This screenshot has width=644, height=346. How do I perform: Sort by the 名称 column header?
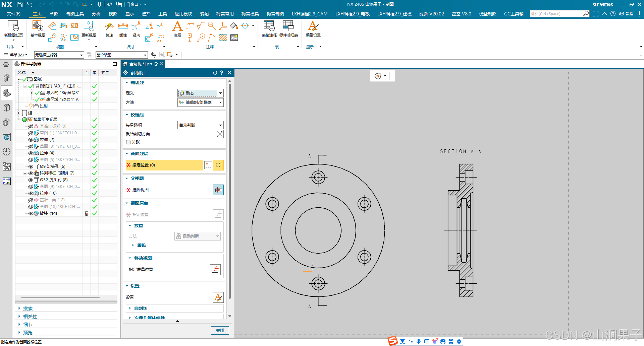(x=21, y=73)
